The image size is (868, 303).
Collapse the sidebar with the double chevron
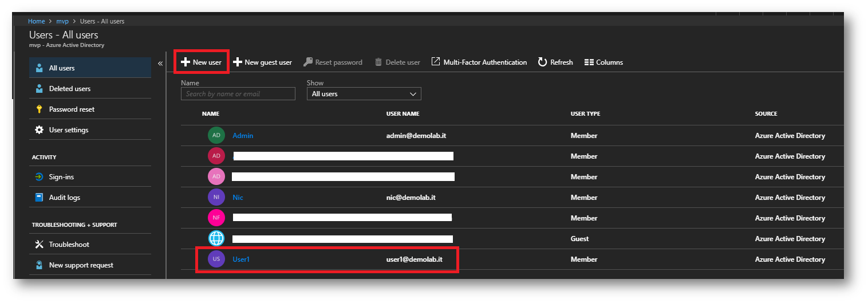click(160, 64)
